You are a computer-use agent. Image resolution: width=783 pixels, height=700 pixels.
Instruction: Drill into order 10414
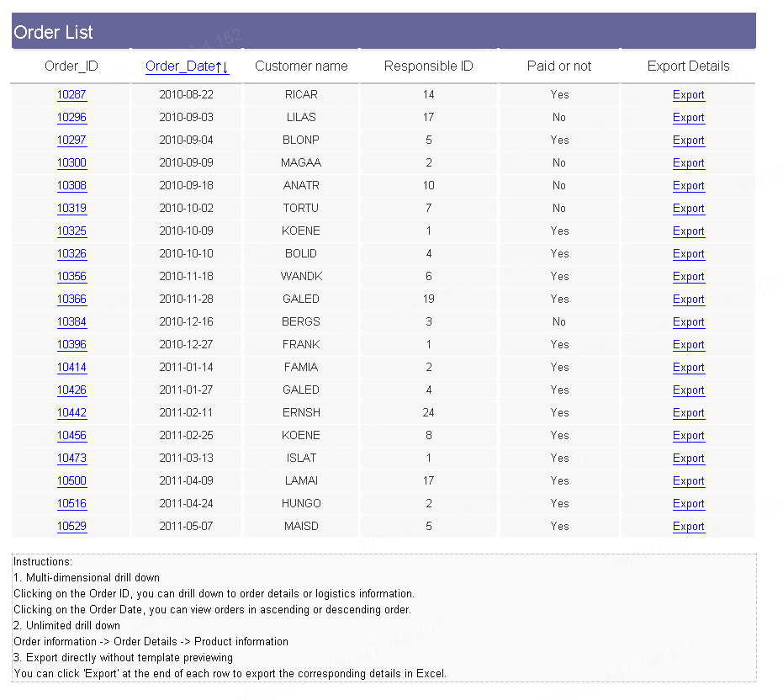(x=71, y=367)
